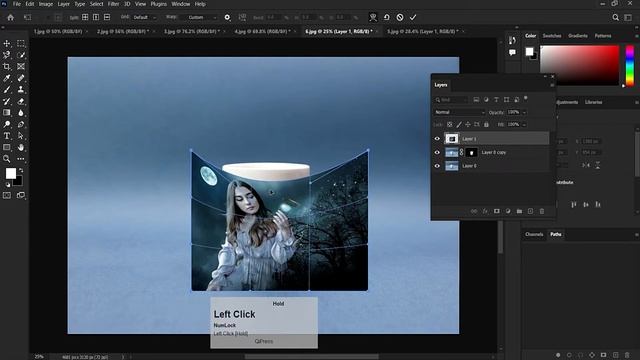Image resolution: width=640 pixels, height=360 pixels.
Task: Create new group folder icon in Layers
Action: click(x=519, y=211)
